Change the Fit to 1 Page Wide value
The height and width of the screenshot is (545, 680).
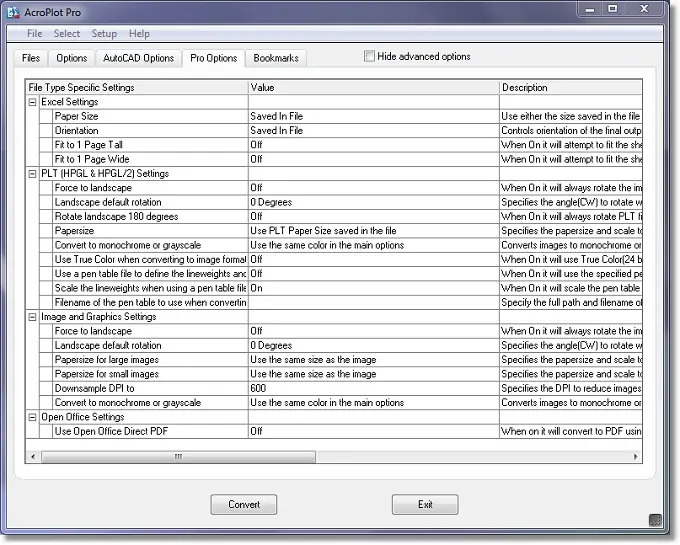click(x=374, y=159)
